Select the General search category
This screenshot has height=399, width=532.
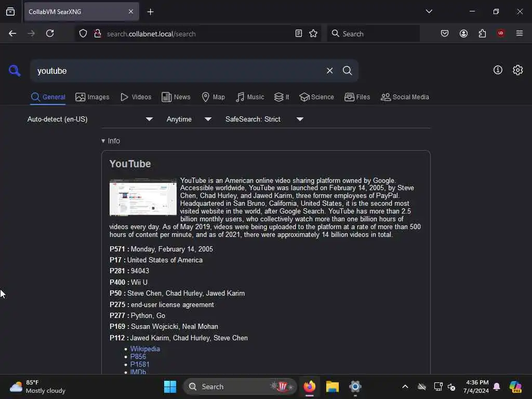click(48, 97)
